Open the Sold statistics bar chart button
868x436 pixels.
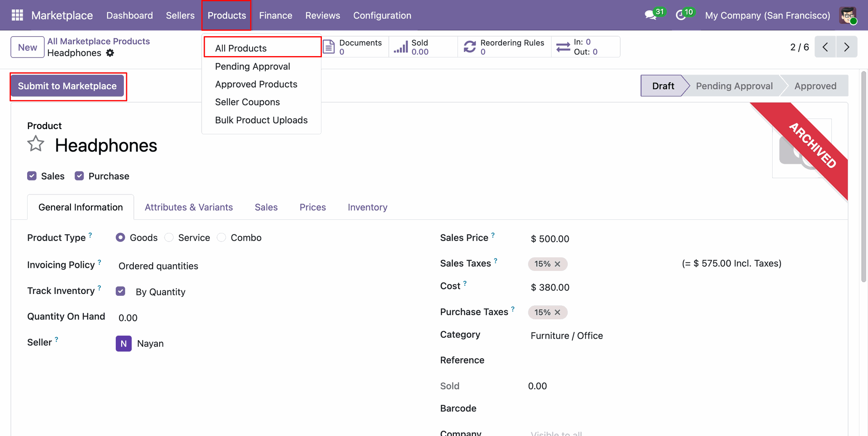tap(423, 47)
